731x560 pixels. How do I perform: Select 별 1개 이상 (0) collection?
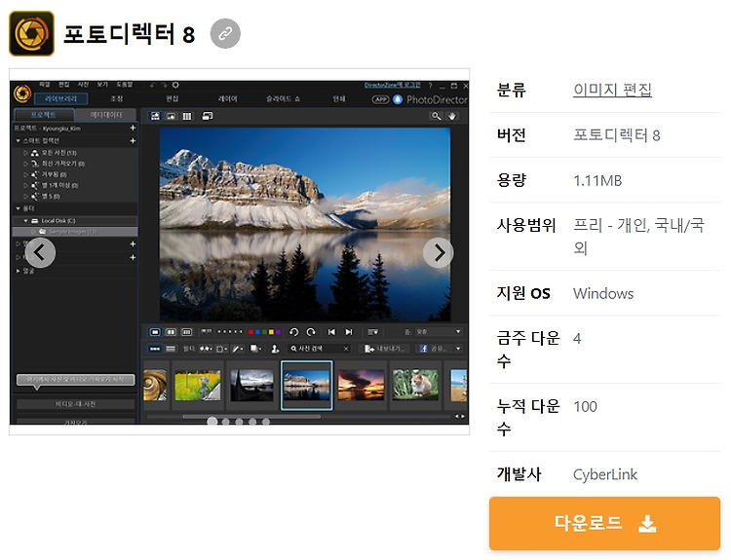pyautogui.click(x=59, y=185)
